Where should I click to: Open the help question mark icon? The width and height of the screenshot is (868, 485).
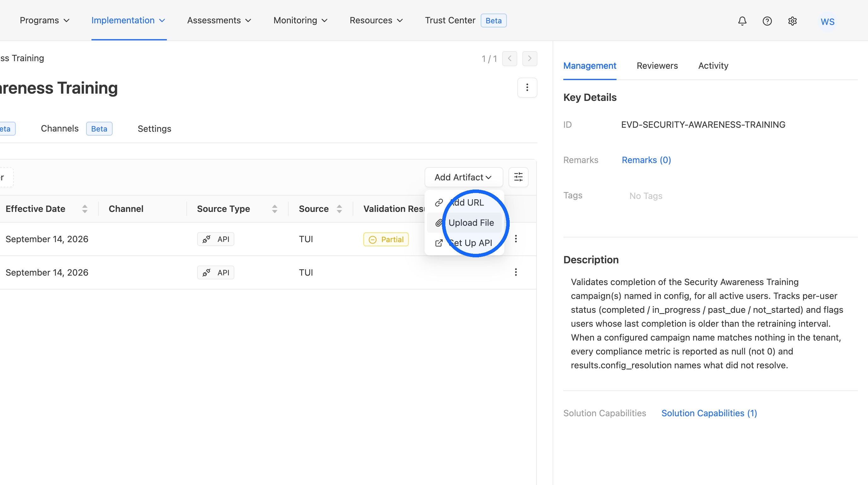coord(767,21)
